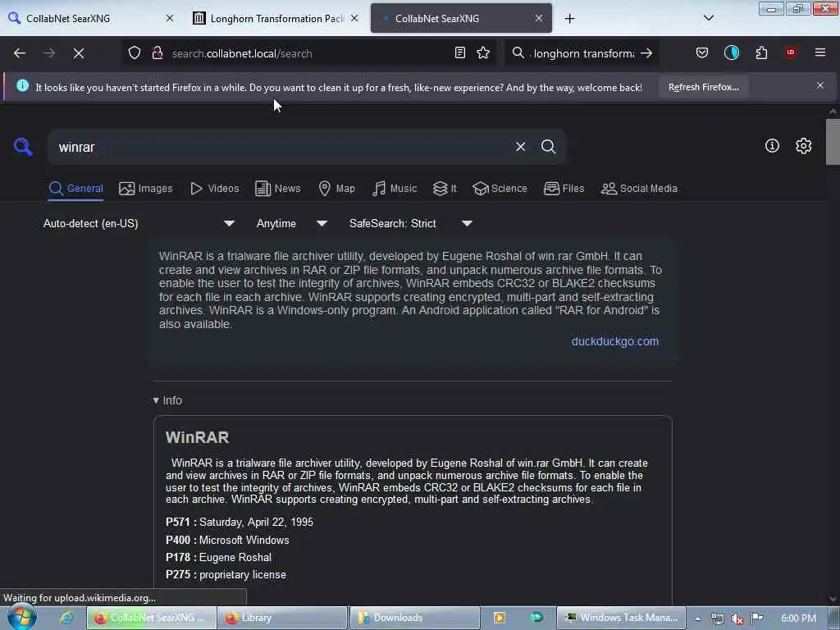Stop loading the page
Image resolution: width=840 pixels, height=630 pixels.
[78, 53]
